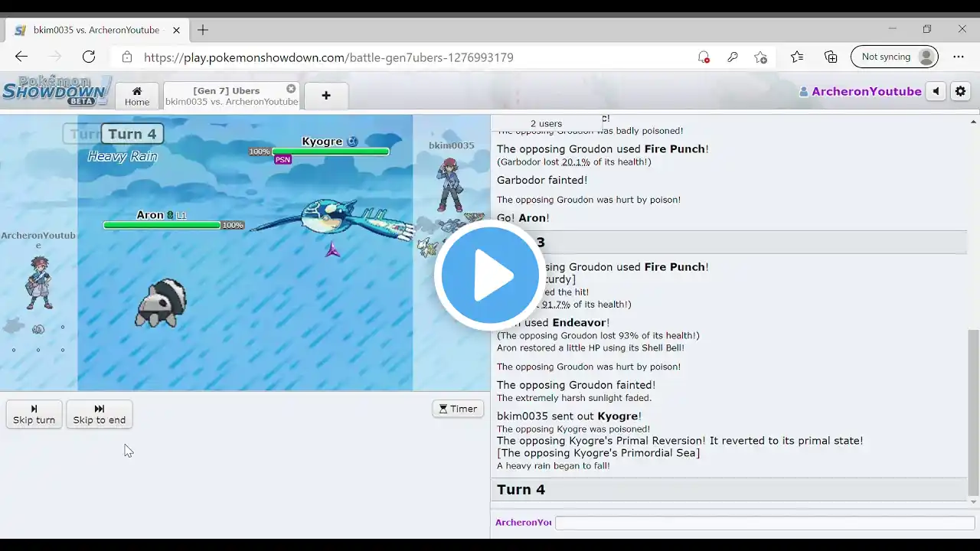Open the ArcheronYoutube username menu
980x551 pixels.
[x=860, y=91]
